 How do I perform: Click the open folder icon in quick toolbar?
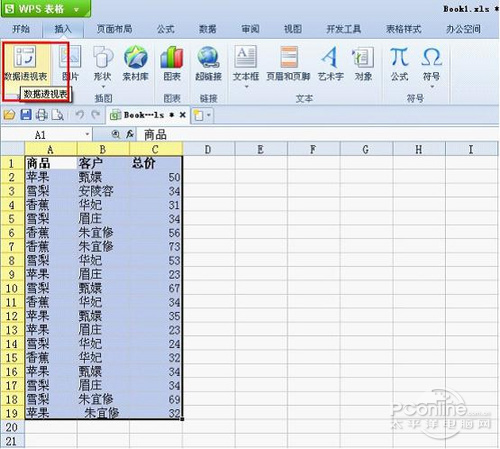click(9, 115)
